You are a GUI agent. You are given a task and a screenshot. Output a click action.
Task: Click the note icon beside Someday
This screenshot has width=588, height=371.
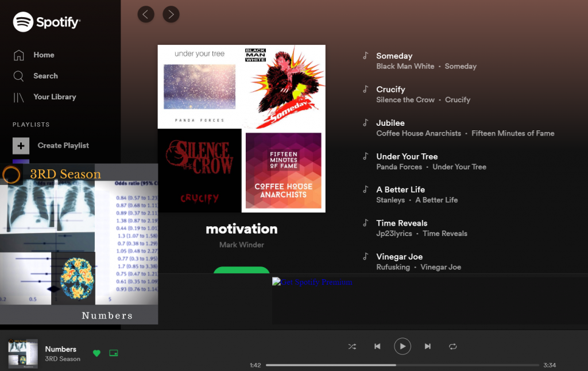coord(366,56)
